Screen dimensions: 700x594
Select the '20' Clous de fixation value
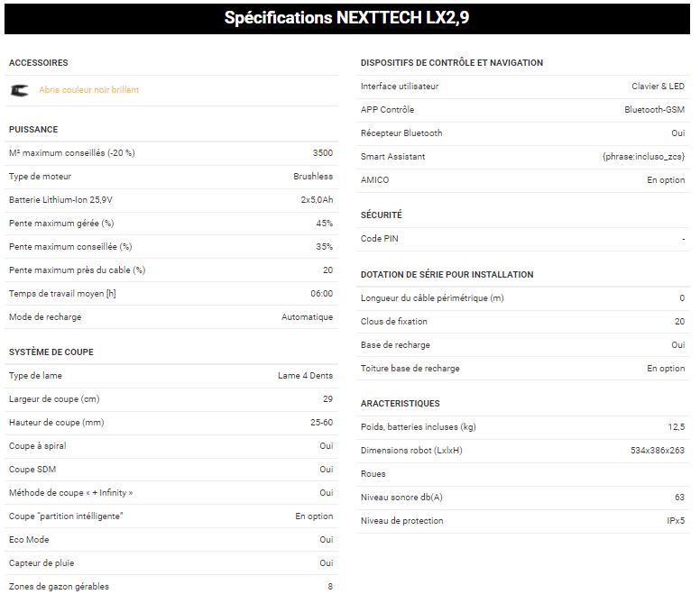point(679,322)
